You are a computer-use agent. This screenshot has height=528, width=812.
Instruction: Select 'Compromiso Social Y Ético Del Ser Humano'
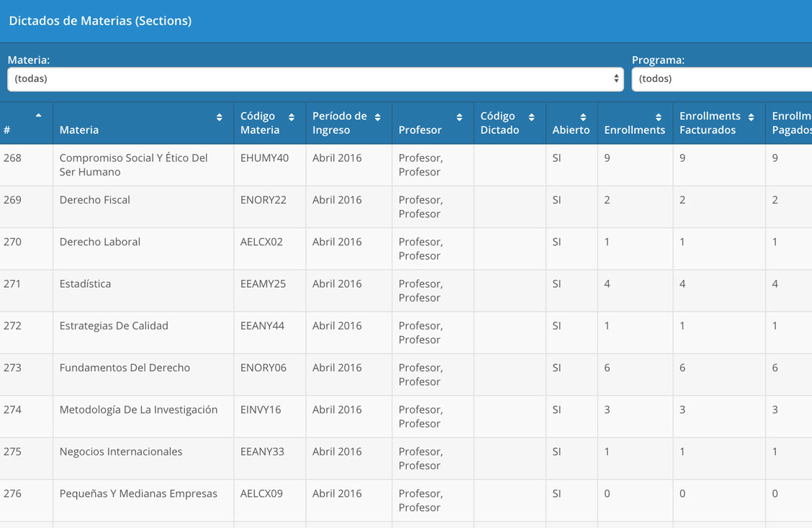pos(134,165)
